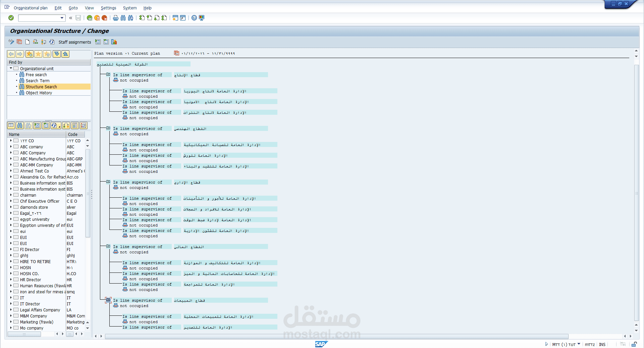Screen dimensions: 644x348
Task: Open the Edit menu
Action: pos(58,8)
